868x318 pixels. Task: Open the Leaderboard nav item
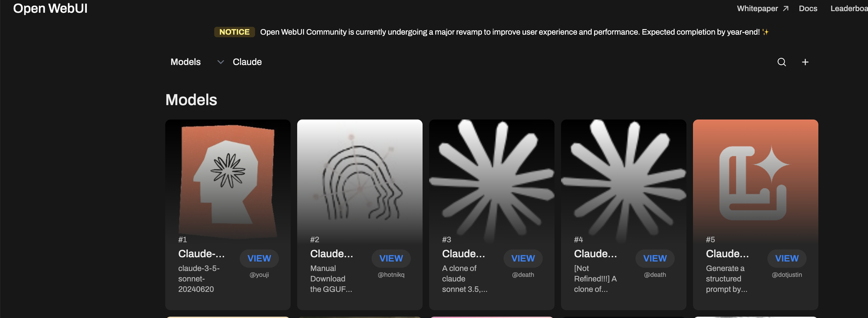[849, 8]
